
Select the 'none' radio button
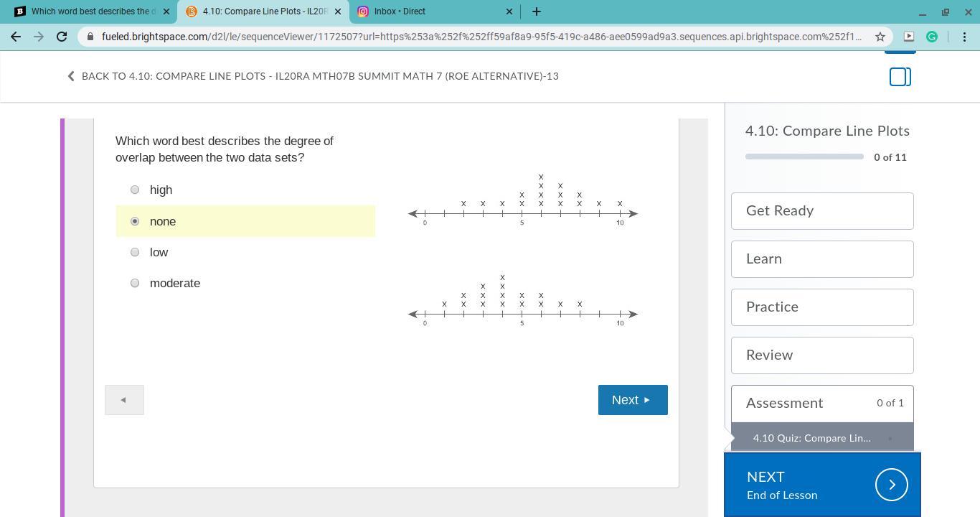pos(135,221)
